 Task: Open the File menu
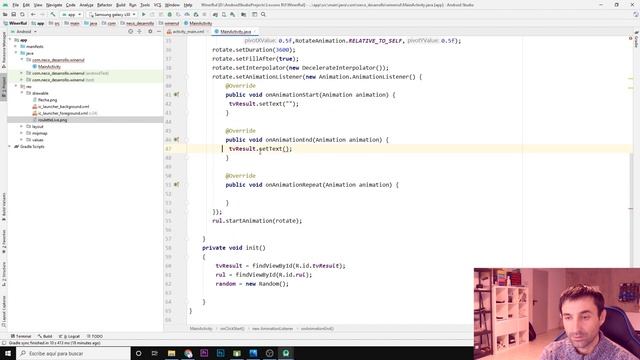coord(16,5)
